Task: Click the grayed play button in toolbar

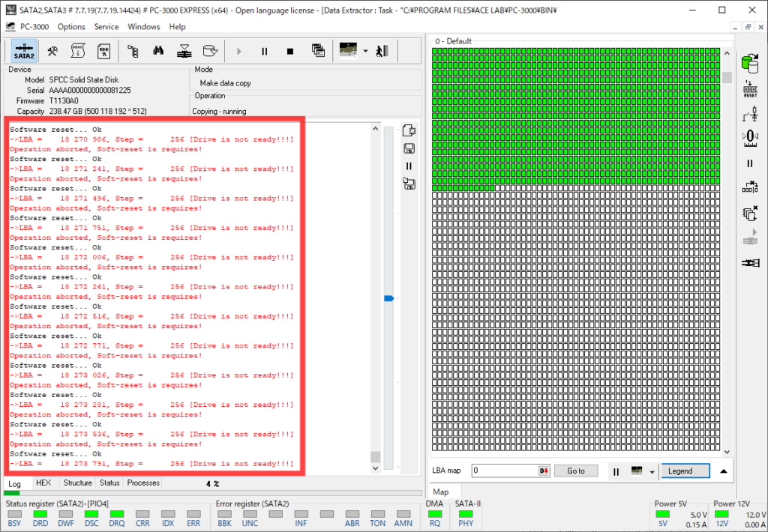Action: click(239, 51)
